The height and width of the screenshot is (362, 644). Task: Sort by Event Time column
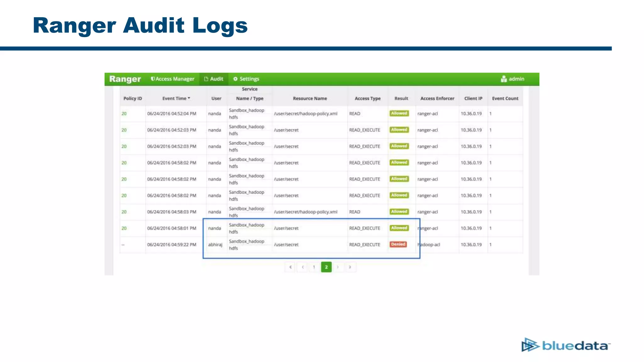(x=176, y=98)
